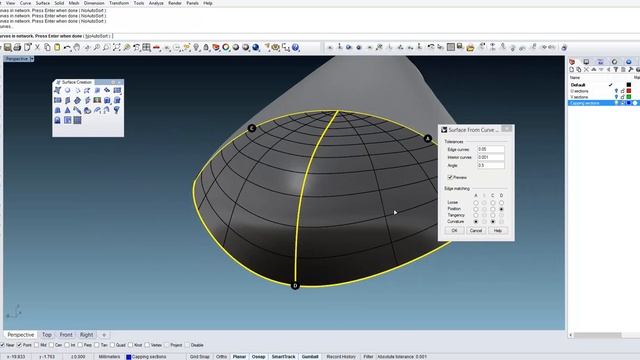Enable the Cen osnap checkbox
Screen dimensions: 640x360
51,345
